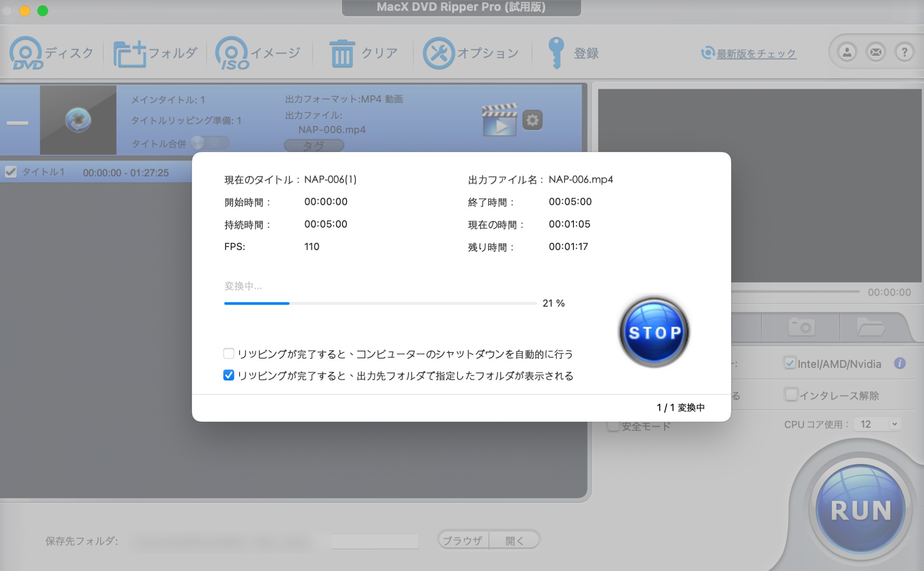924x571 pixels.
Task: Click the 開く open button
Action: point(514,540)
